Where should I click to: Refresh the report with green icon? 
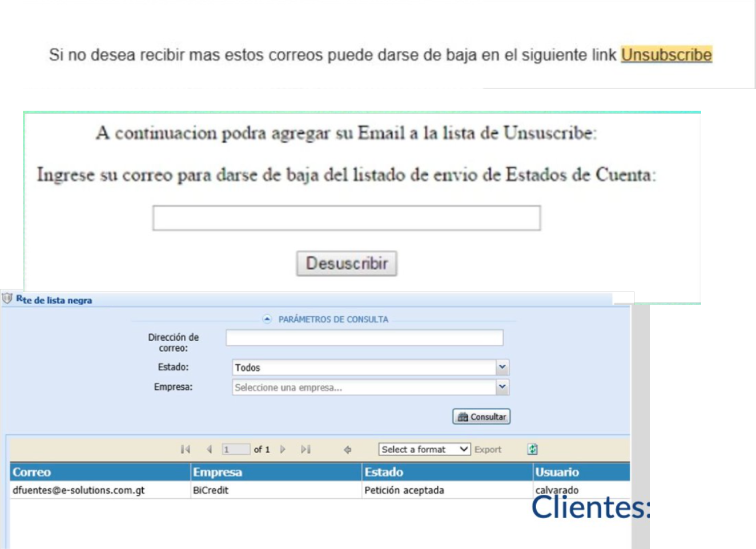click(x=532, y=449)
